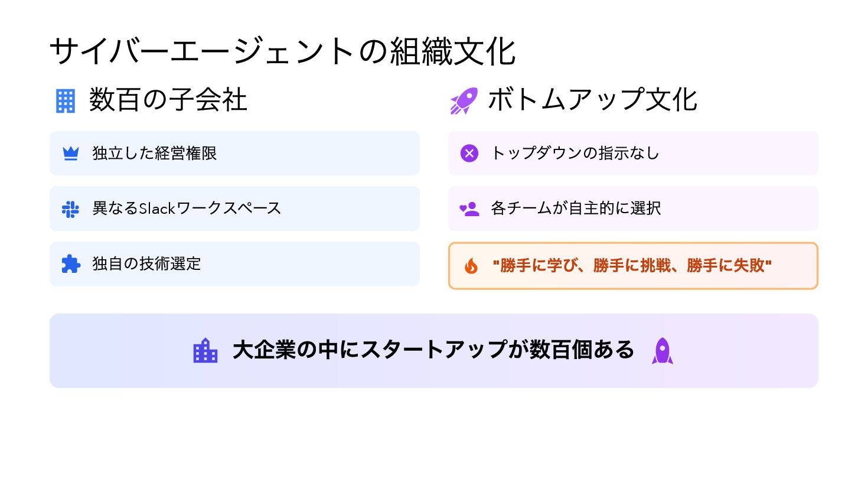Select the 大企業の中にスタートアップが数百個ある banner text
This screenshot has height=489, width=868.
click(x=433, y=350)
